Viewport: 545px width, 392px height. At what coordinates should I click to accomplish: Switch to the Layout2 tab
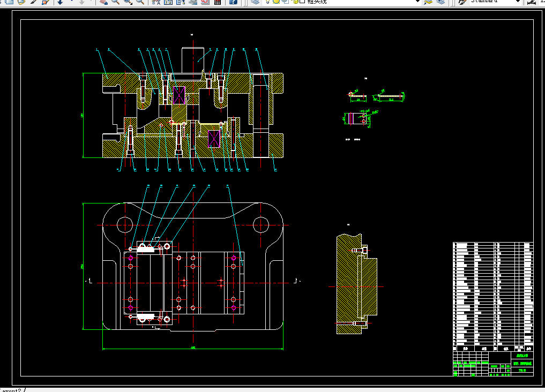11,390
